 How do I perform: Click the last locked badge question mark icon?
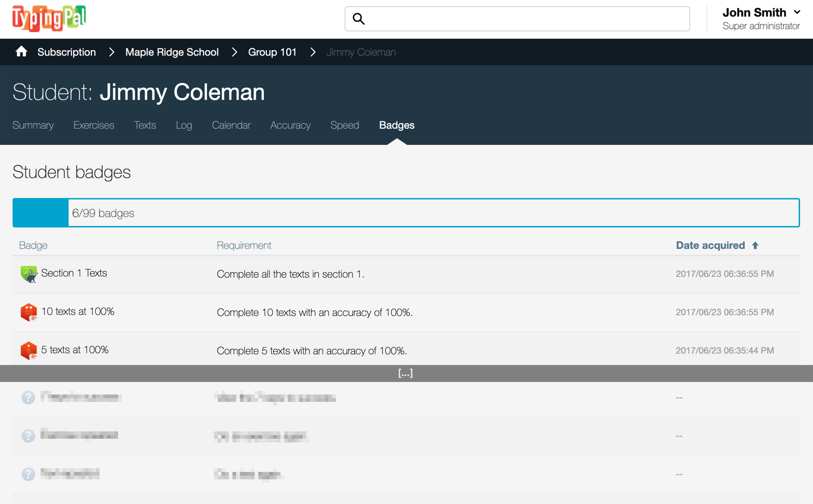pos(28,474)
